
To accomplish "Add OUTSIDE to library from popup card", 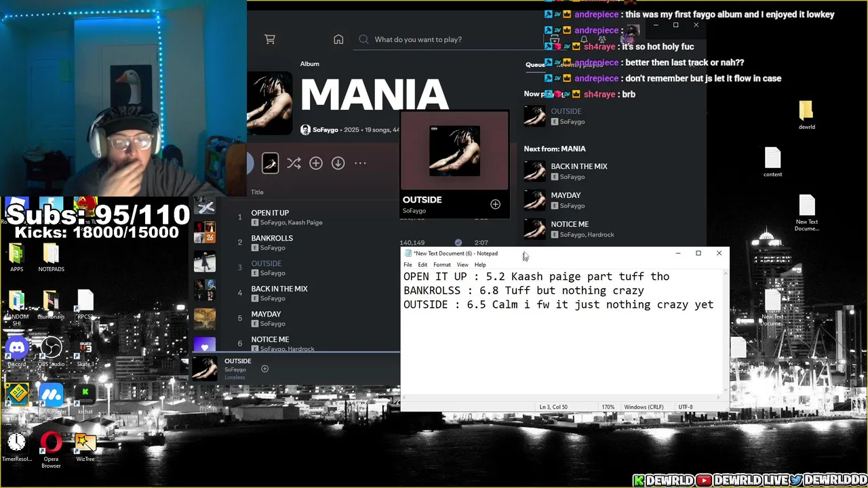I will (x=495, y=204).
